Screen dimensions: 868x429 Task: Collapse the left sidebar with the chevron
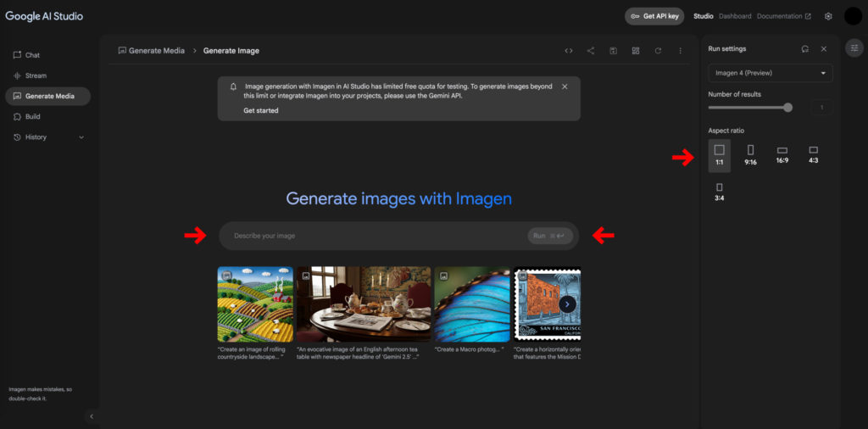92,417
